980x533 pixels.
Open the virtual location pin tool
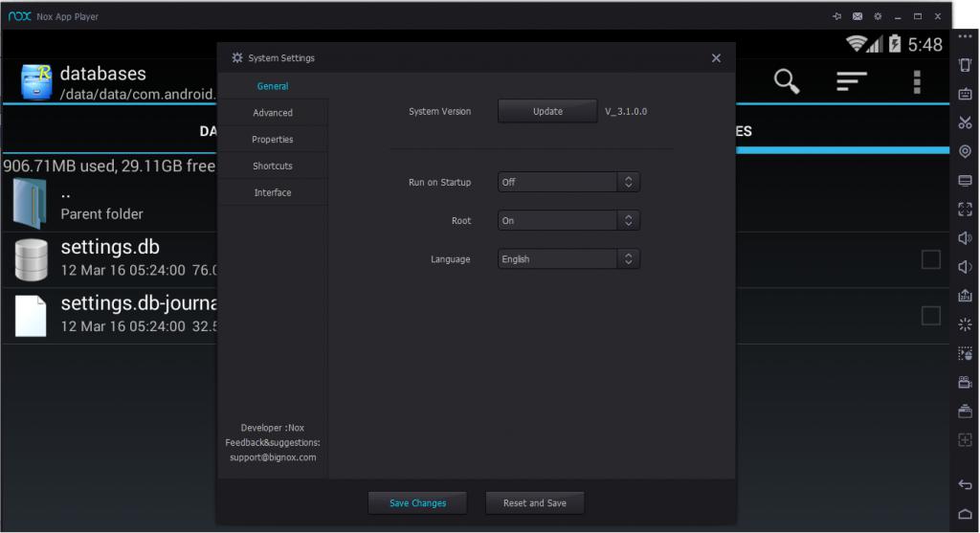(x=965, y=151)
